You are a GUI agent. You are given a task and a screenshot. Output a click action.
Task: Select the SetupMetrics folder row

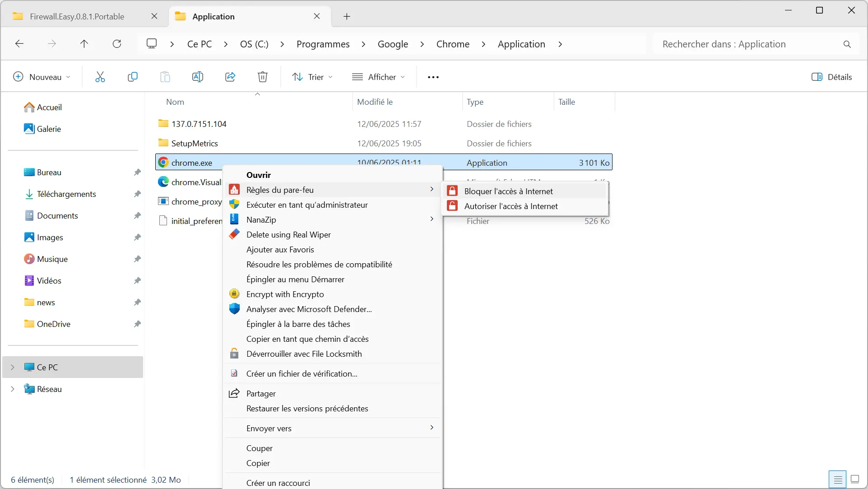[x=384, y=143]
